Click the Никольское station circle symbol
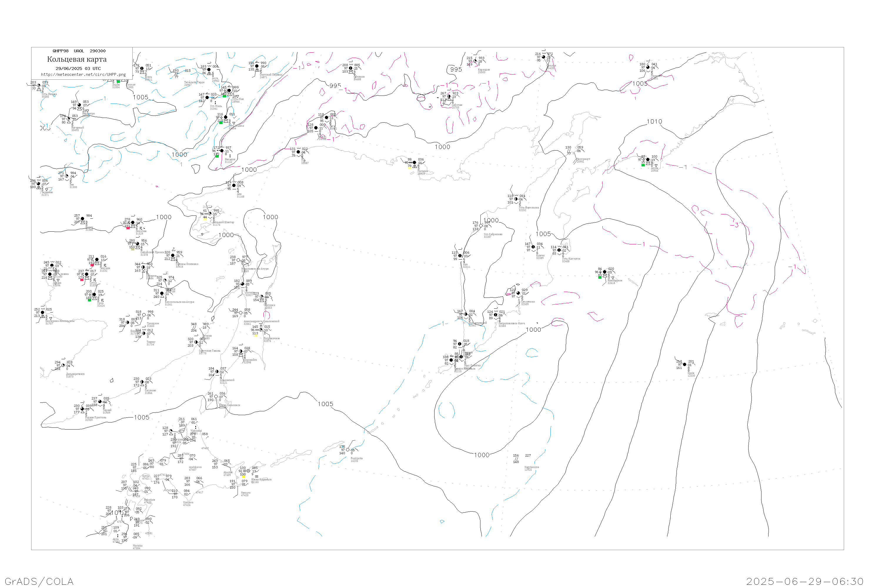The width and height of the screenshot is (882, 588). 604,272
